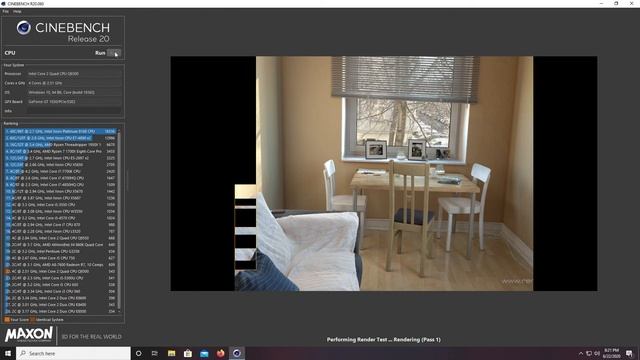640x360 pixels.
Task: Click the GFX Board value GeForce GT 1030
Action: tap(74, 102)
